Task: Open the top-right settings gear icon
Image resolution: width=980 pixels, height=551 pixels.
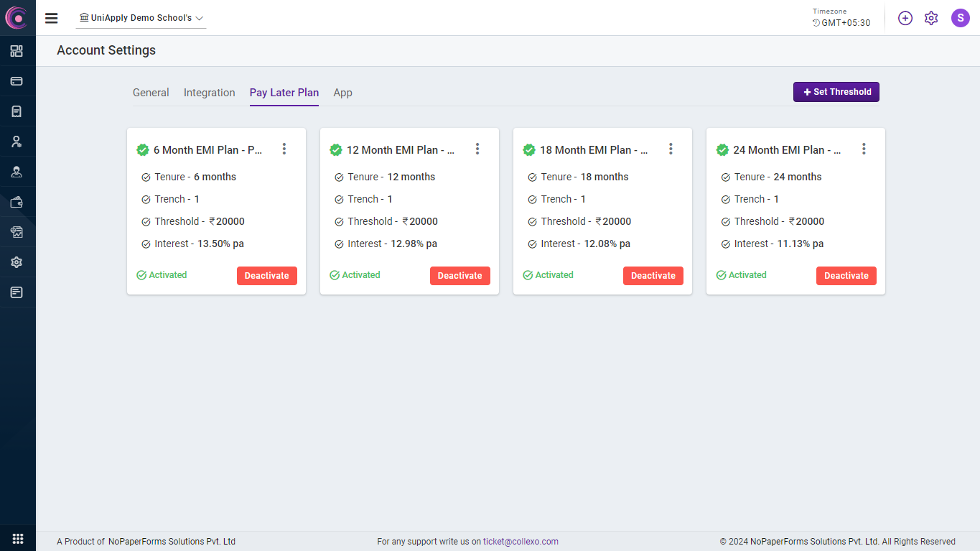Action: tap(931, 18)
